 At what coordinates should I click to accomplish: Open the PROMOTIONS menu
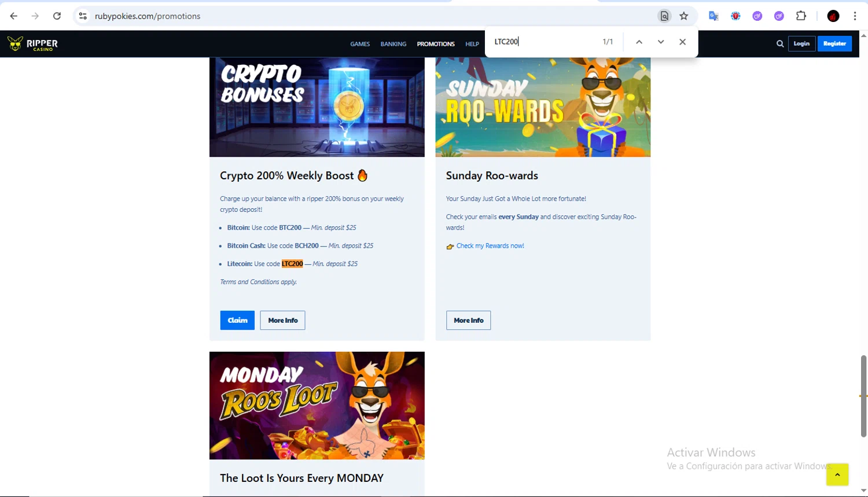(436, 44)
